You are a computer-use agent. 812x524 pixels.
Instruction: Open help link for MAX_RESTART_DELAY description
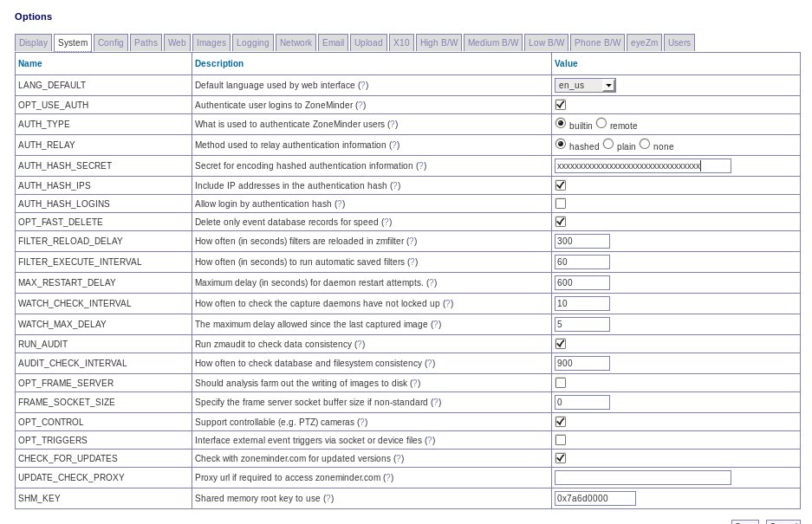coord(432,282)
